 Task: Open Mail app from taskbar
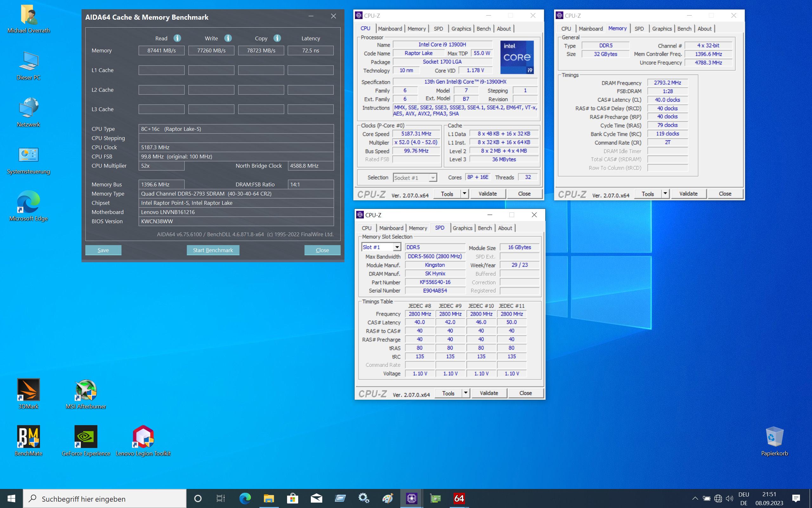click(x=317, y=498)
